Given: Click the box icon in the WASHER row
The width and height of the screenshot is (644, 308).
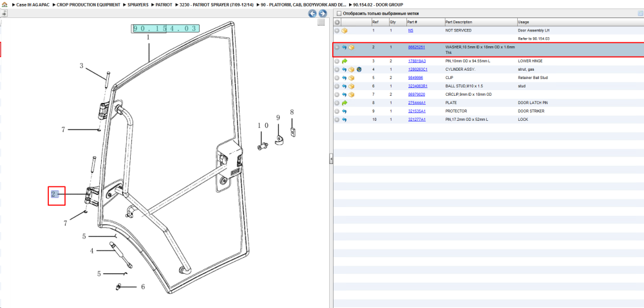Looking at the screenshot, I should tap(352, 48).
